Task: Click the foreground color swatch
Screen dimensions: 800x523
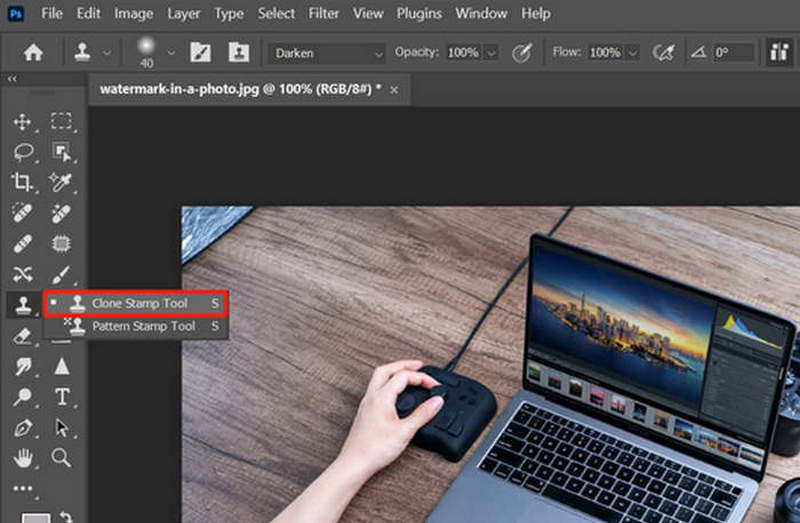Action: (x=36, y=517)
